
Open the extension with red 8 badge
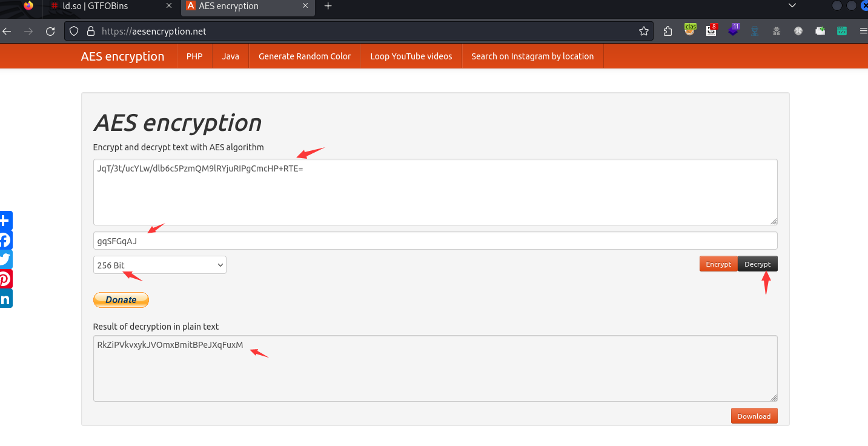click(712, 30)
